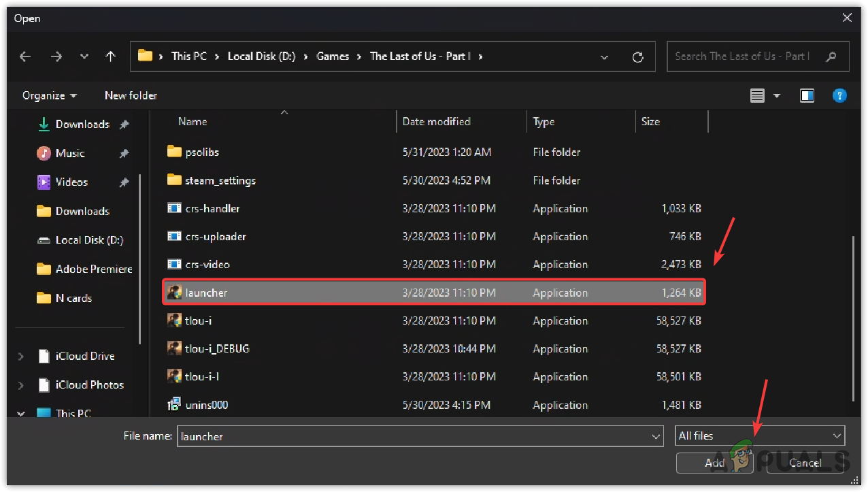Select the tlou-i_DEBUG application file
Screen dimensions: 868x492
coord(217,348)
